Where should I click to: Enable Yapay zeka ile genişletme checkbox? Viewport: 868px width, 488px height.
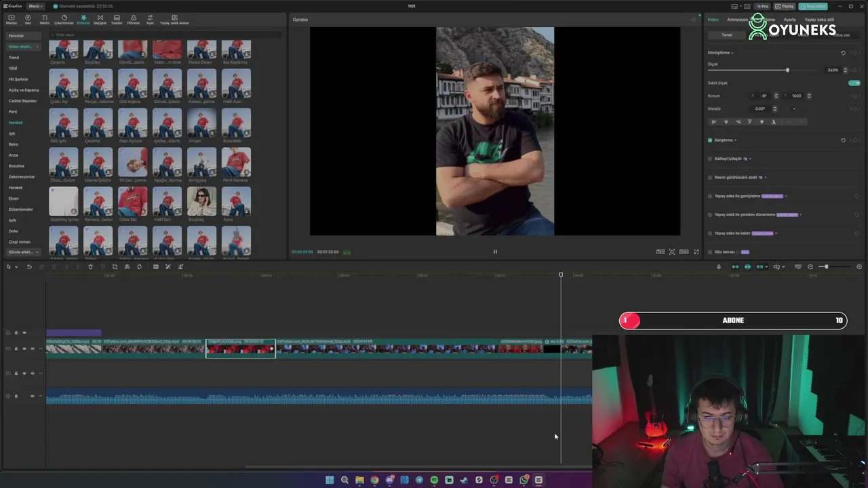pos(710,196)
